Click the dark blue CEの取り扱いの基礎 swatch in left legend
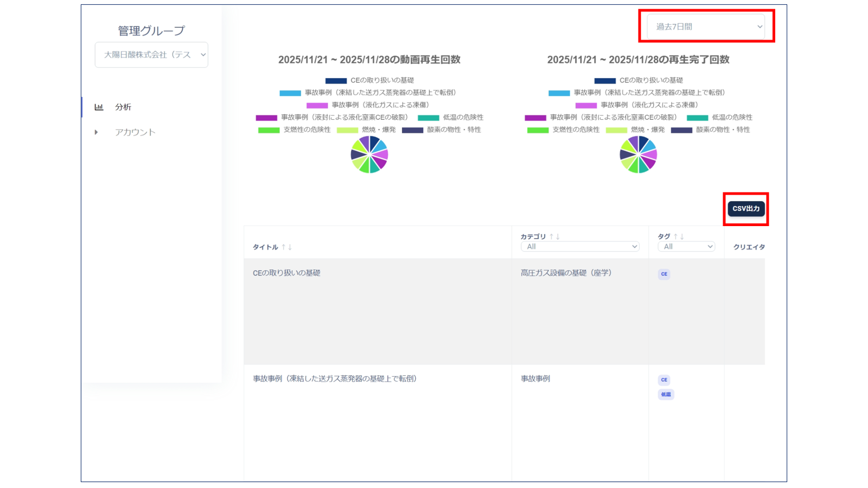The width and height of the screenshot is (868, 488). (336, 81)
